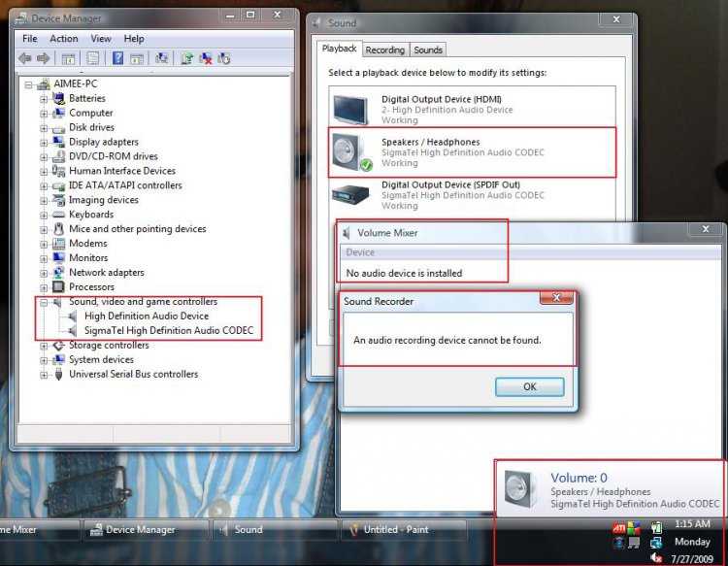Click the SPDIF Out device icon
This screenshot has height=566, width=728.
click(x=350, y=194)
